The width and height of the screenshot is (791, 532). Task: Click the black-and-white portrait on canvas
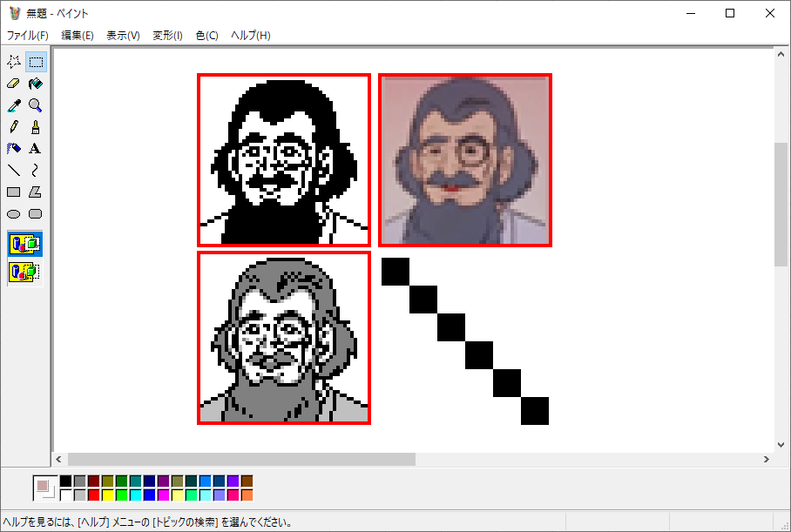(284, 160)
